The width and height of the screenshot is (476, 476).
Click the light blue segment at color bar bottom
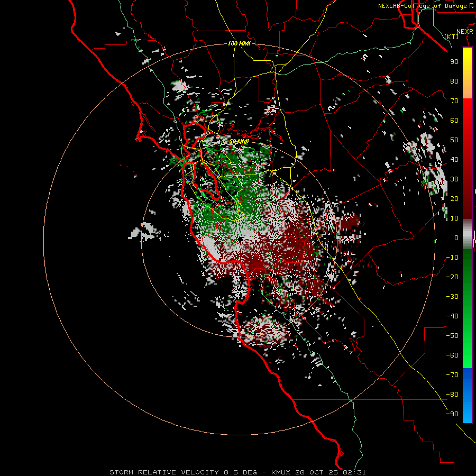click(x=467, y=414)
